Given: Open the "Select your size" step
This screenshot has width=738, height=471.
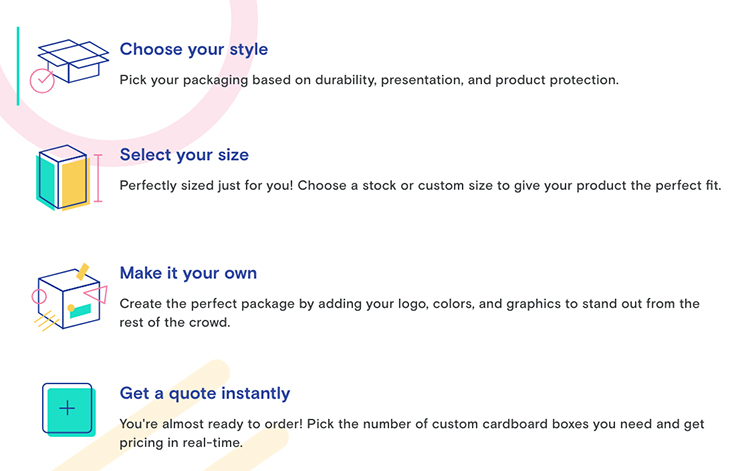Looking at the screenshot, I should (x=184, y=154).
